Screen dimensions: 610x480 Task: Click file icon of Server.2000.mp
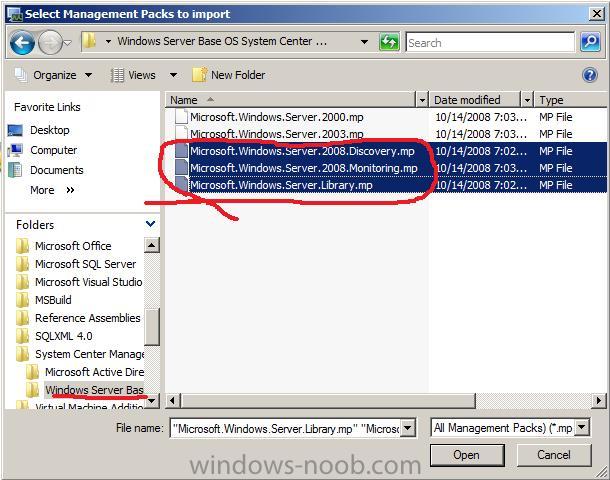pos(181,117)
